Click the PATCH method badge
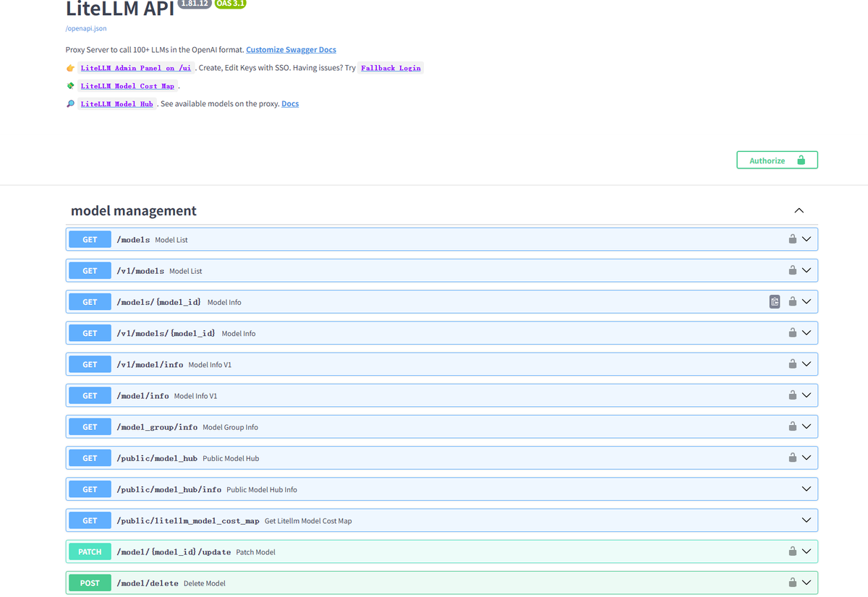 click(x=90, y=551)
